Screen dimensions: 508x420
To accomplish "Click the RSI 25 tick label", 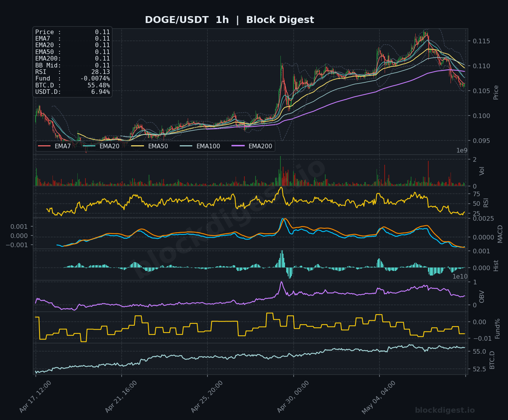I will (x=476, y=213).
